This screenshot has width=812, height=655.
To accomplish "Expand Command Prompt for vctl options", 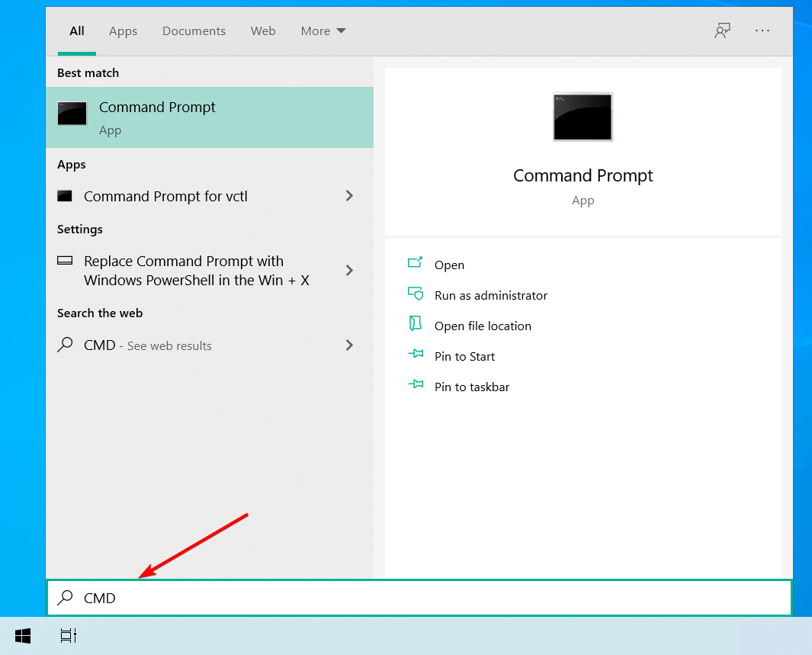I will pyautogui.click(x=349, y=196).
